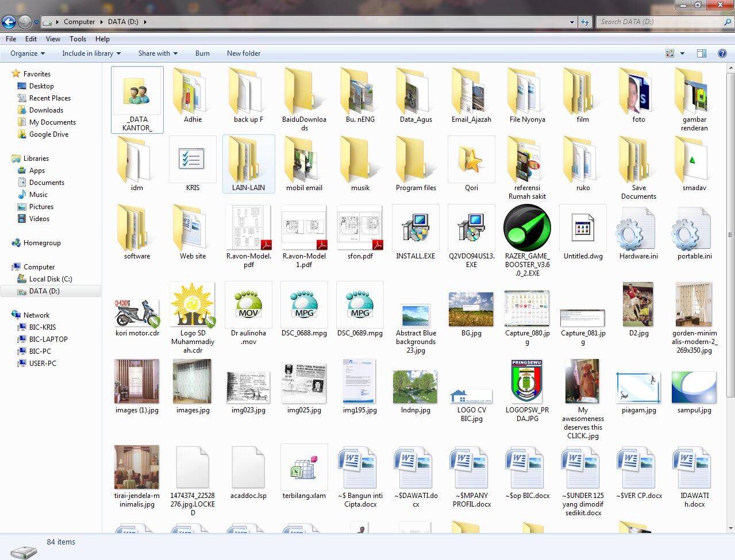
Task: Click the New folder button
Action: 243,53
